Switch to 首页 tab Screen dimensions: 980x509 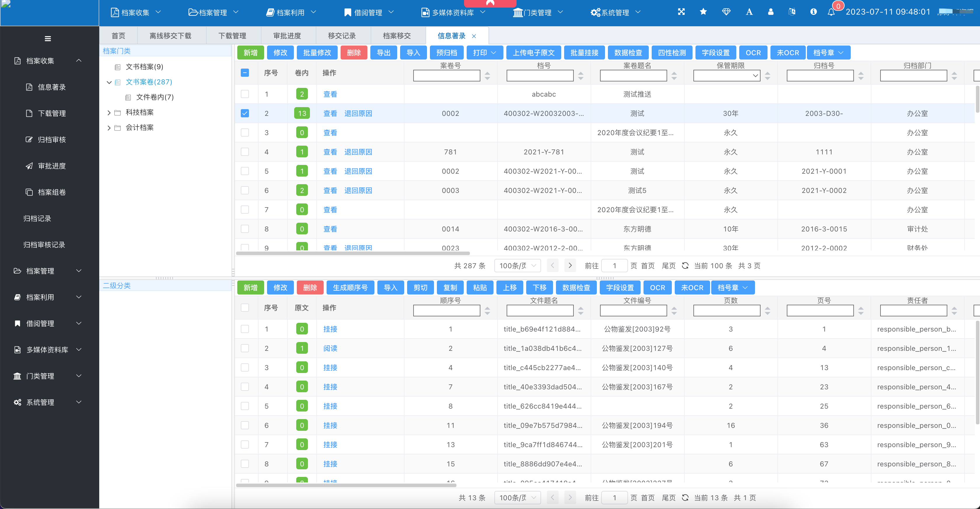pos(118,36)
